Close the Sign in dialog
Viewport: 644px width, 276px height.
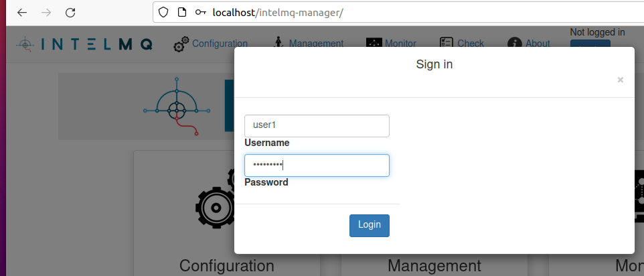[x=620, y=80]
